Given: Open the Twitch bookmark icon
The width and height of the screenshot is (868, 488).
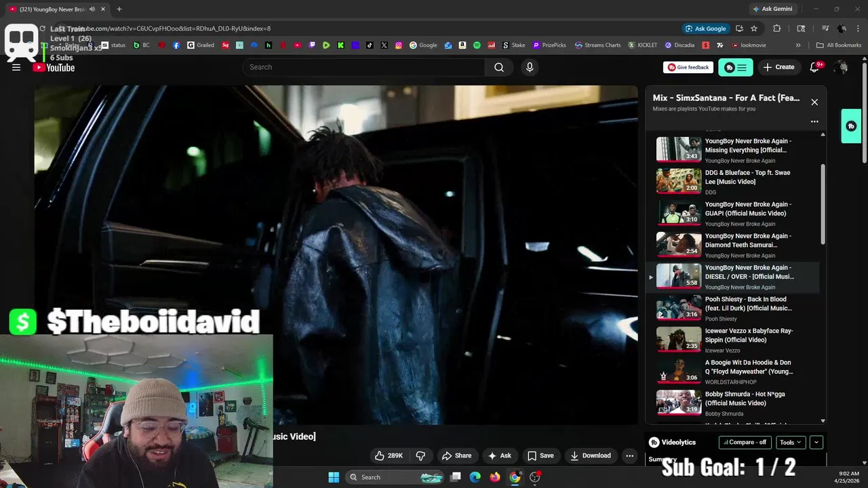Looking at the screenshot, I should click(x=312, y=45).
